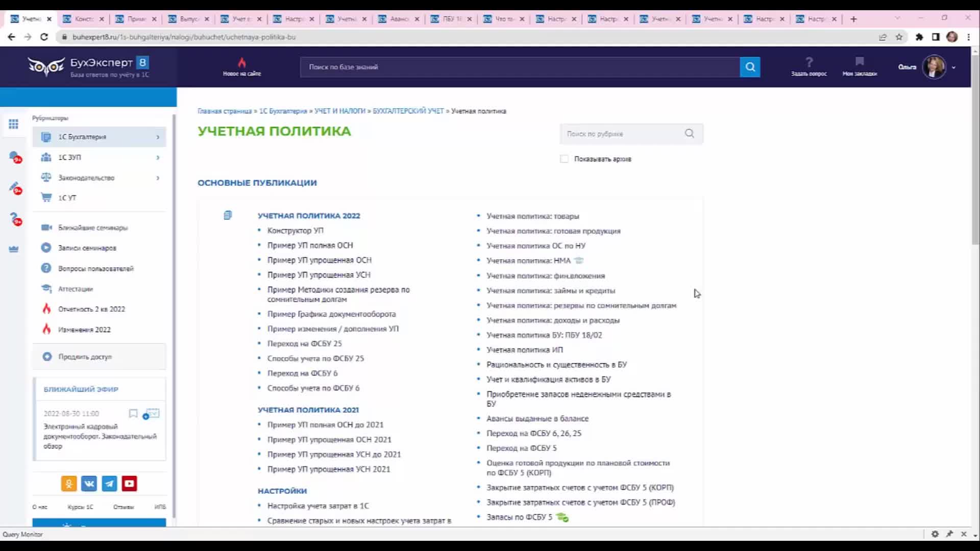980x551 pixels.
Task: Expand the '1С ЗУП' section chevron
Action: (x=158, y=157)
